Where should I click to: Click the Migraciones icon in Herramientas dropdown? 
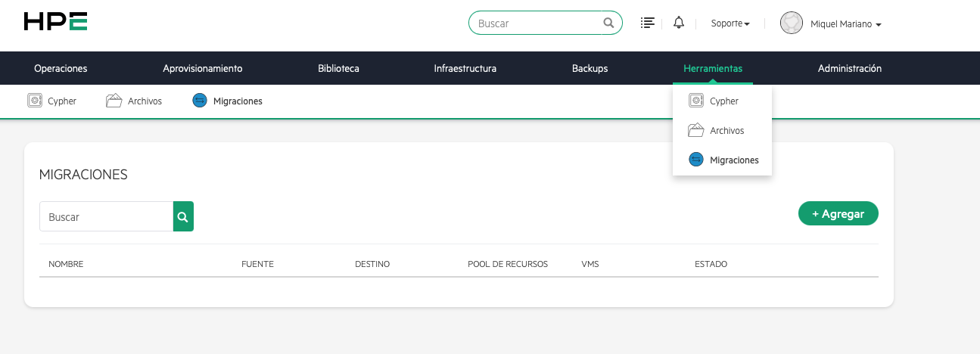tap(696, 160)
